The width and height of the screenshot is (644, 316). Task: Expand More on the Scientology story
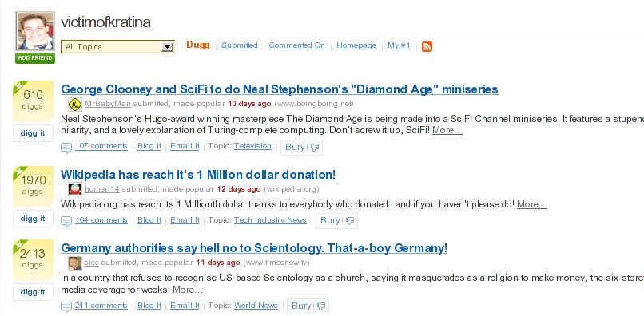[188, 290]
